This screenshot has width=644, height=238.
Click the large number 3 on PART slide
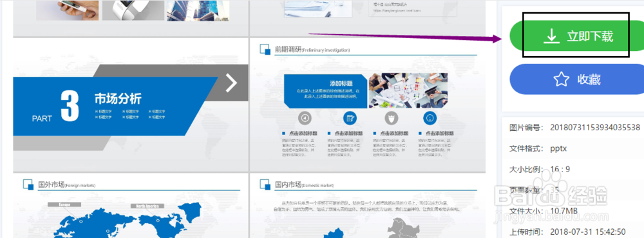point(70,106)
